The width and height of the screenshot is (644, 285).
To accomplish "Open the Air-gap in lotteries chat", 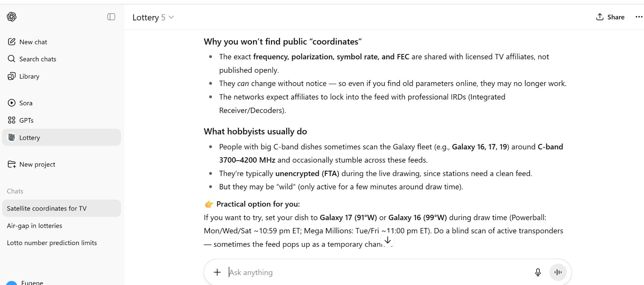I will click(x=61, y=226).
